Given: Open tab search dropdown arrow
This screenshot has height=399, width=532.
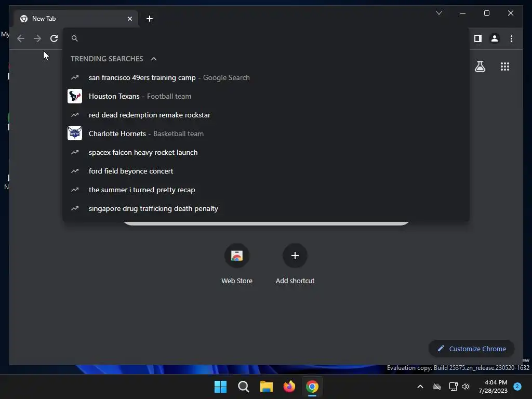Looking at the screenshot, I should point(438,13).
